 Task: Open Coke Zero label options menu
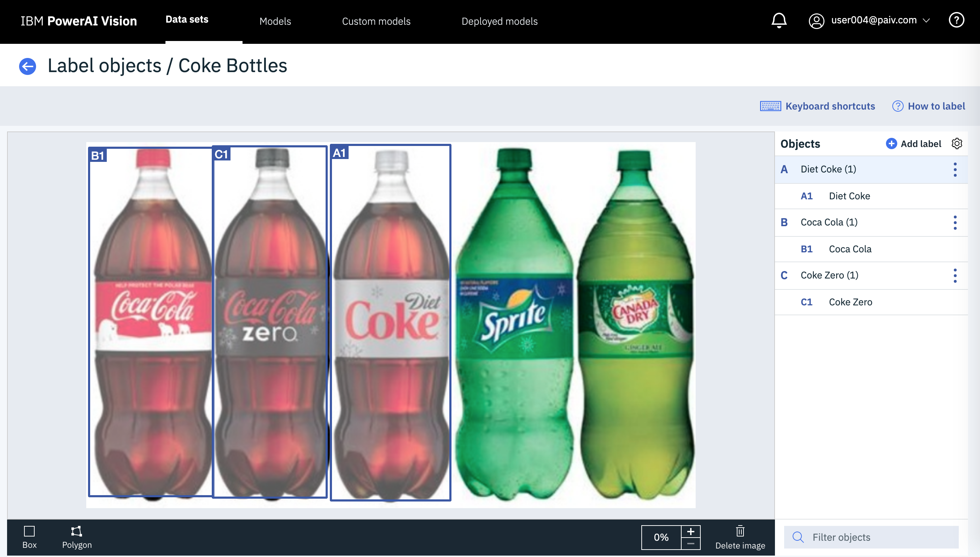(x=955, y=275)
